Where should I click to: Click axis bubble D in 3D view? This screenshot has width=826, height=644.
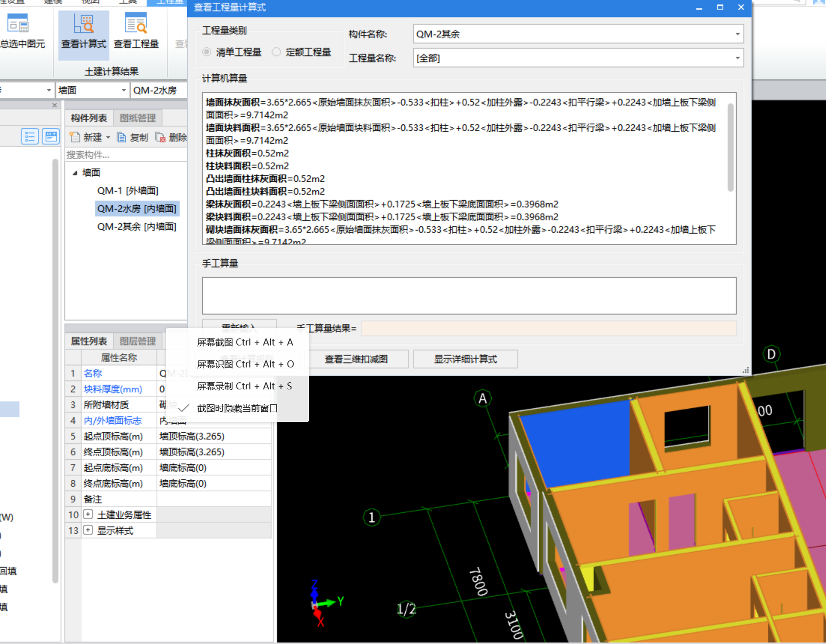pyautogui.click(x=772, y=354)
